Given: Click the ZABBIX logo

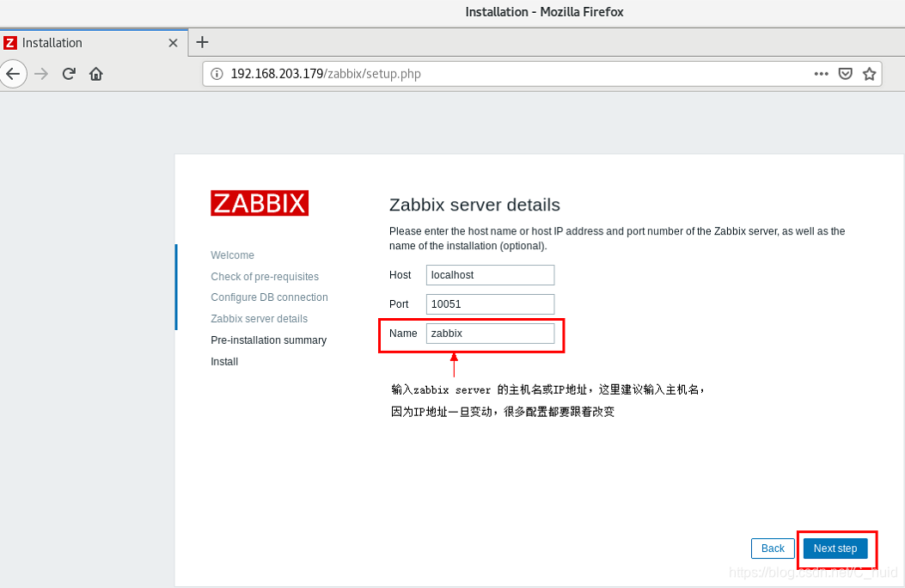Looking at the screenshot, I should coord(260,203).
